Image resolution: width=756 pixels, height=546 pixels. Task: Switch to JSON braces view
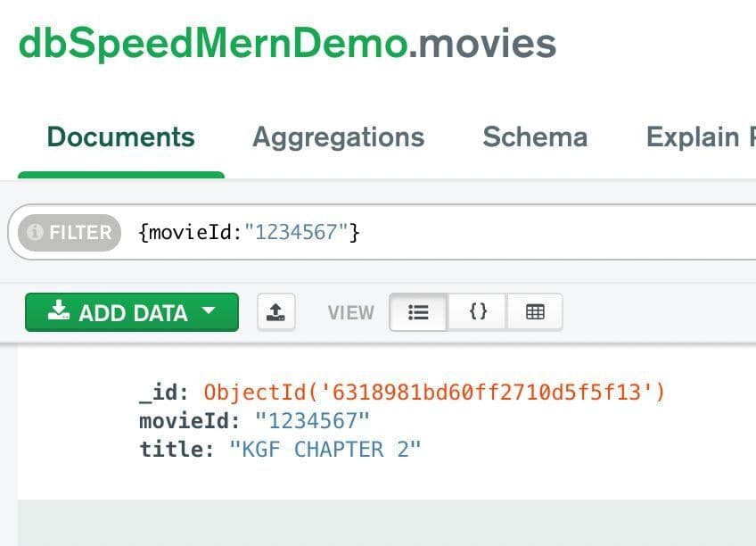[478, 312]
